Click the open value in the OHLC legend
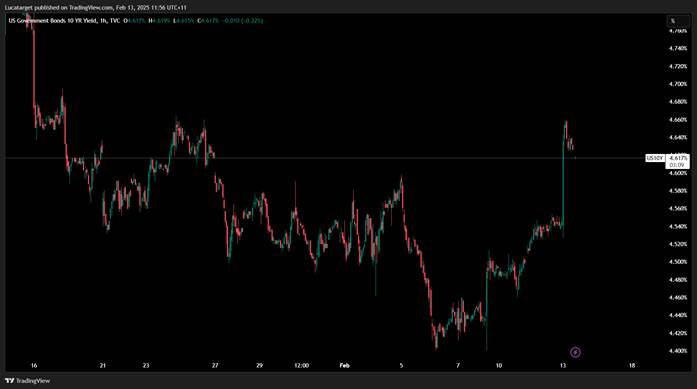The image size is (697, 389). click(x=135, y=20)
